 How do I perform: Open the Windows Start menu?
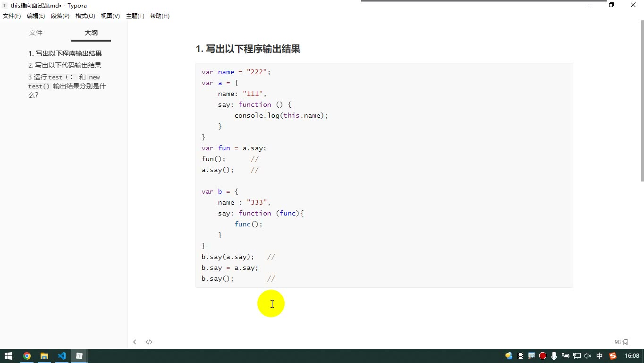pos(8,356)
